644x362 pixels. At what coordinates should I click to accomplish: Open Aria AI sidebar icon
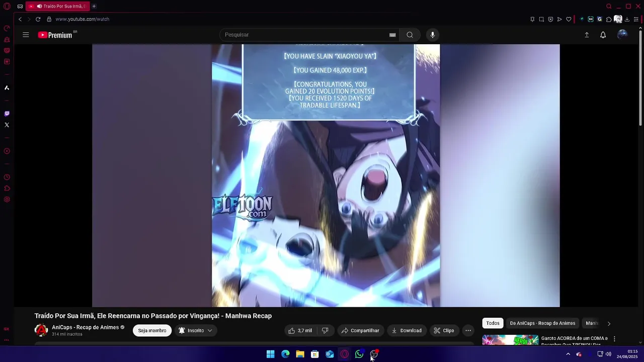tap(7, 88)
